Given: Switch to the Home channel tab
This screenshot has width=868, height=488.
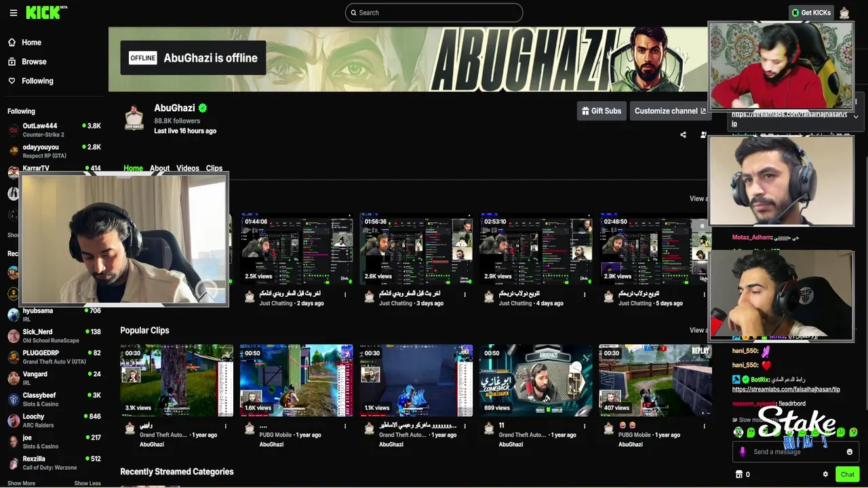Looking at the screenshot, I should (x=133, y=168).
